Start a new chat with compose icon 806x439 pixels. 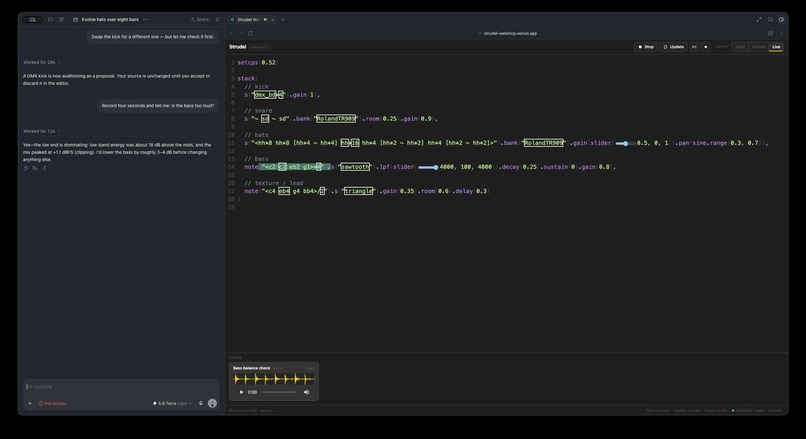click(61, 20)
